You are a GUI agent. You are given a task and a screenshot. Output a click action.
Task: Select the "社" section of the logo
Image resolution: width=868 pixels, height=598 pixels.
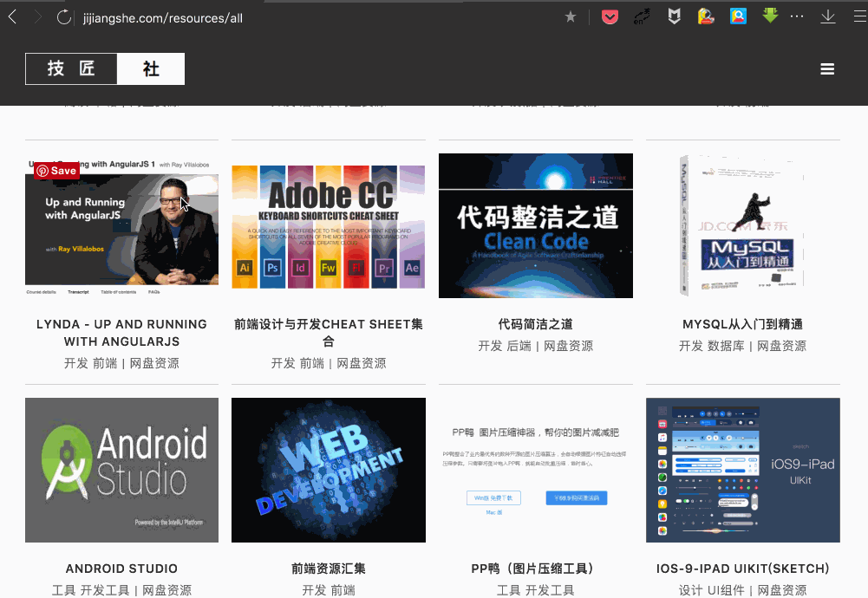pos(150,68)
